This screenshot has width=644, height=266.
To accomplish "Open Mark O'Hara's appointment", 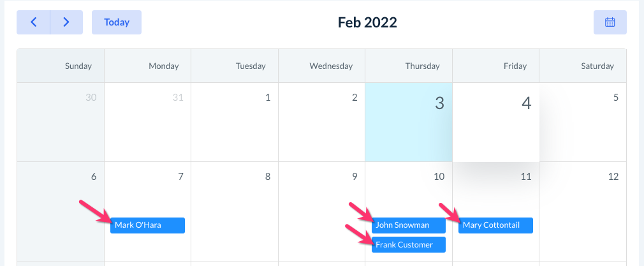I will coord(147,225).
